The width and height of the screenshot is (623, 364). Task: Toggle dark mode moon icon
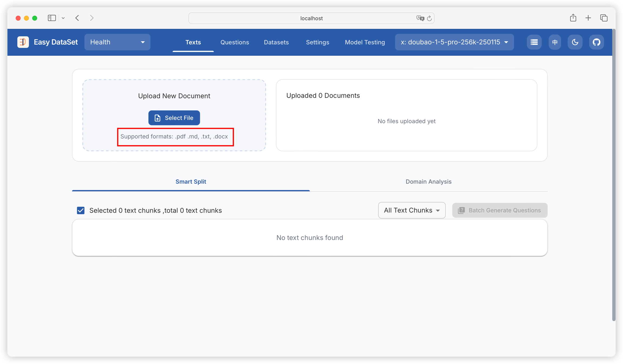tap(575, 42)
